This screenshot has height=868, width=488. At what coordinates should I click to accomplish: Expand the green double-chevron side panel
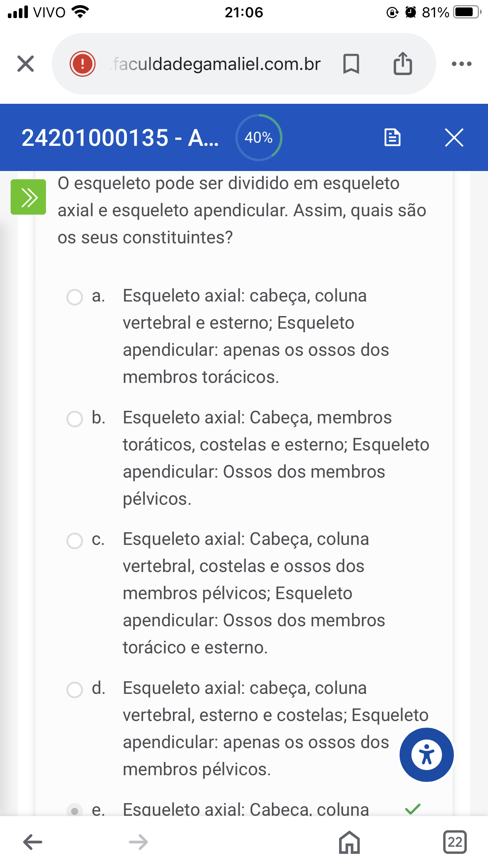(28, 197)
